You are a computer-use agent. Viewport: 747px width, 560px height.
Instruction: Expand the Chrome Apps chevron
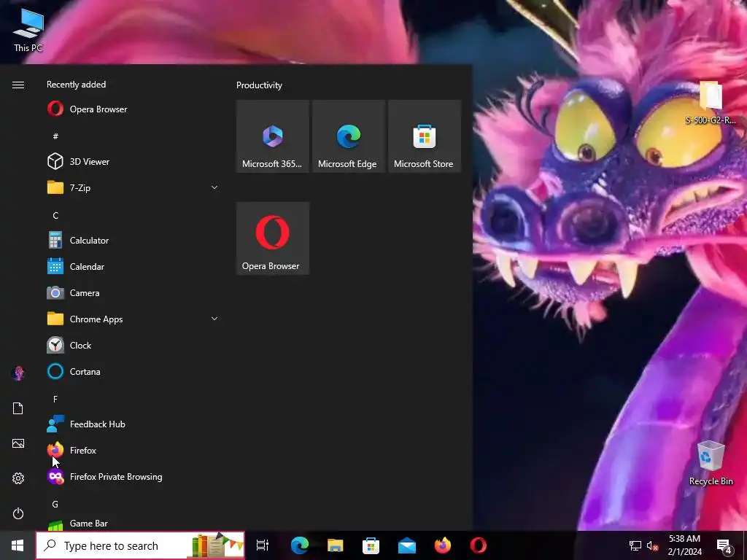(214, 319)
